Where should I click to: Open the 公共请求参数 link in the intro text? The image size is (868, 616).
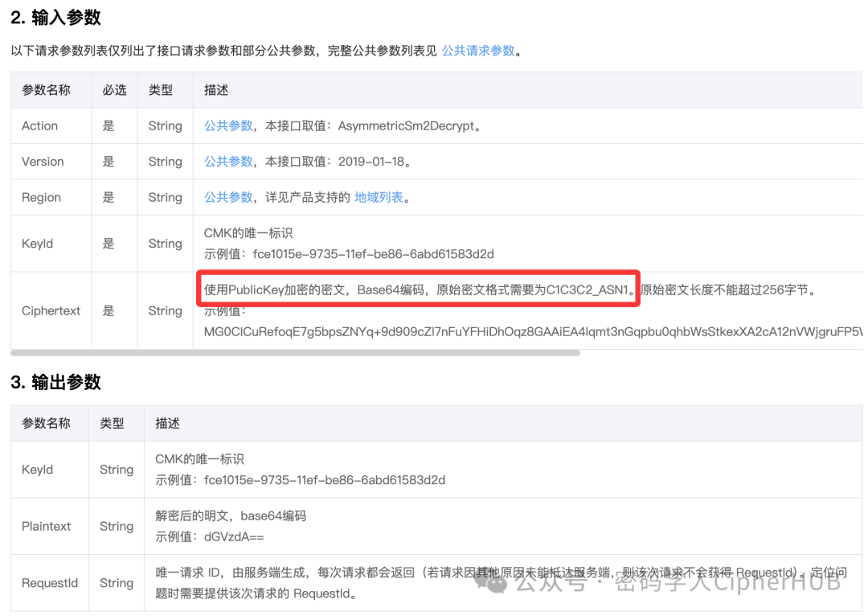(x=479, y=50)
